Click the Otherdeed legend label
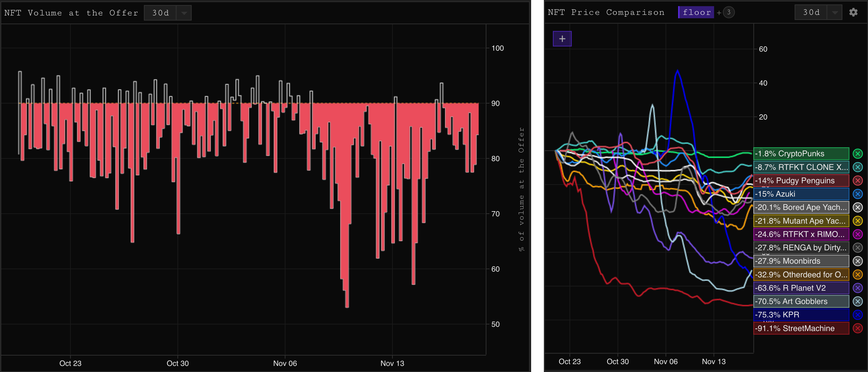The image size is (868, 372). (801, 275)
